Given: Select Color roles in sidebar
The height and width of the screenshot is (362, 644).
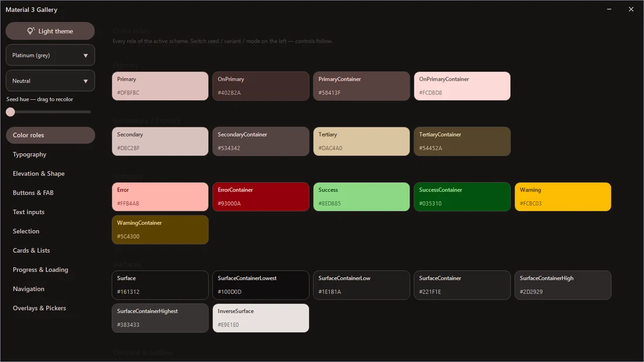Looking at the screenshot, I should click(x=50, y=135).
